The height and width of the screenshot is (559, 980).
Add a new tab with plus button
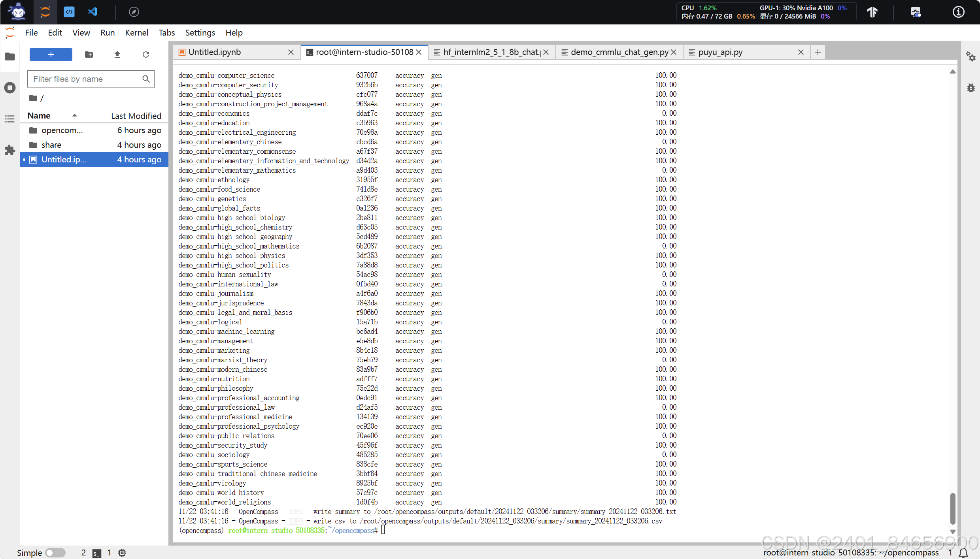pos(818,52)
